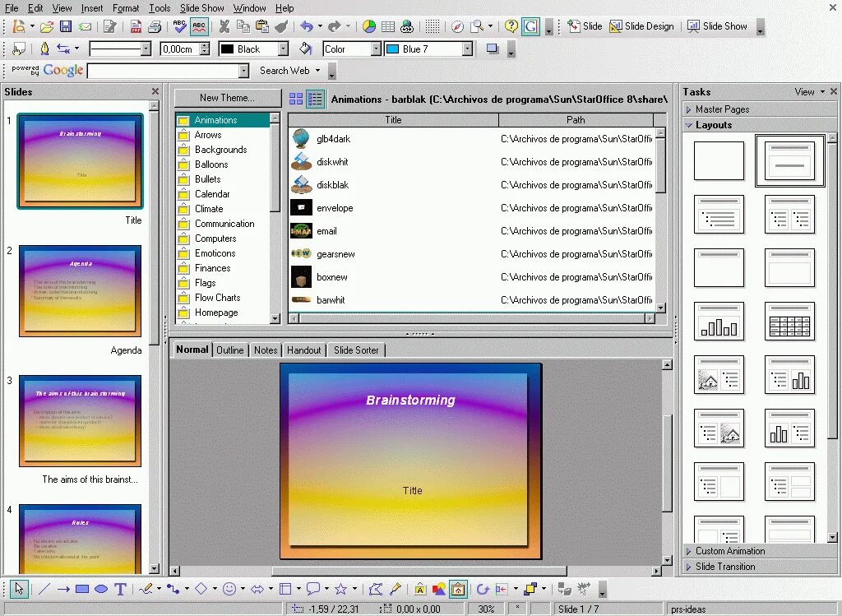This screenshot has height=616, width=842.
Task: Click the Blue 7 color swatch
Action: (392, 49)
